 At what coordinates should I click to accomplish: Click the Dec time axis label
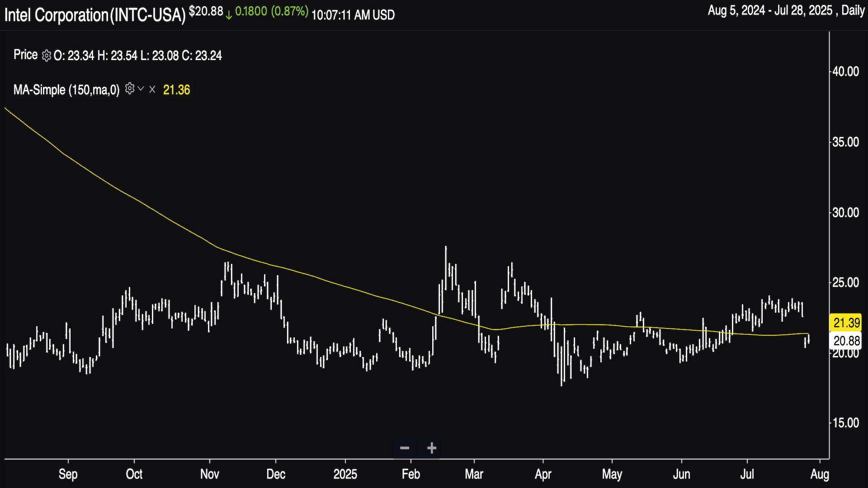(276, 474)
